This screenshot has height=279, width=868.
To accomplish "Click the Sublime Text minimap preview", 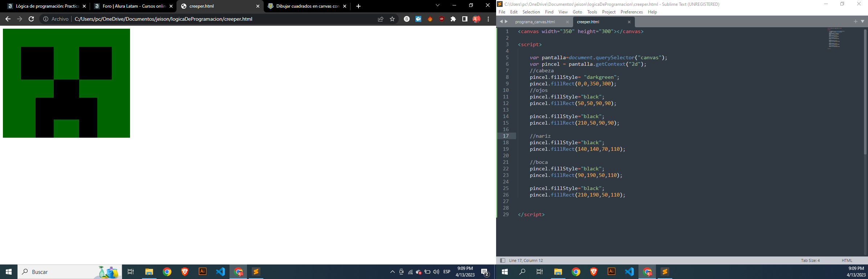I will coord(836,38).
